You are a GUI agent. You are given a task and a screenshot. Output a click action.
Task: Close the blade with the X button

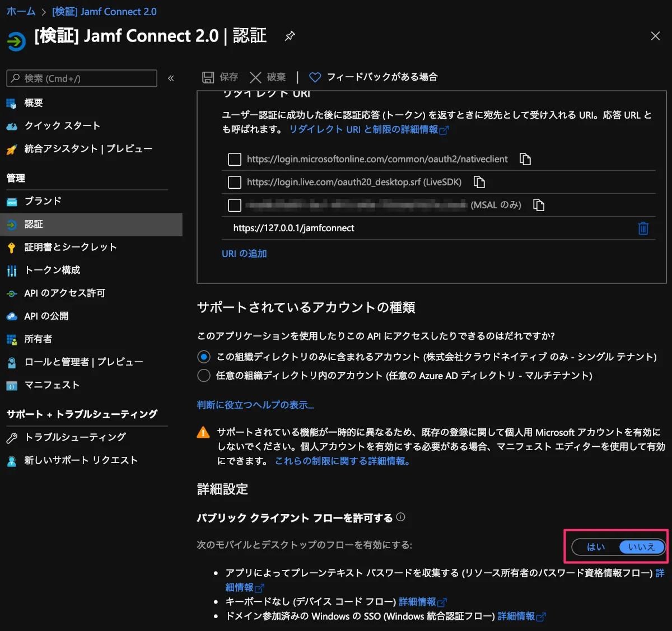[x=655, y=36]
